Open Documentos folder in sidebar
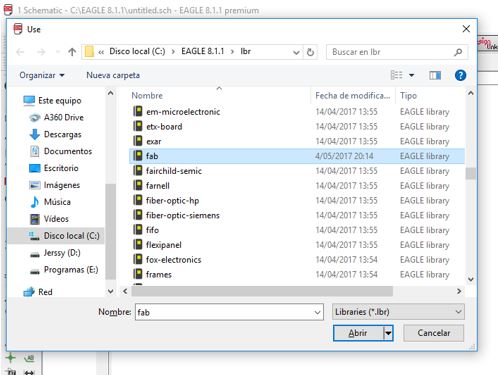 pos(61,151)
